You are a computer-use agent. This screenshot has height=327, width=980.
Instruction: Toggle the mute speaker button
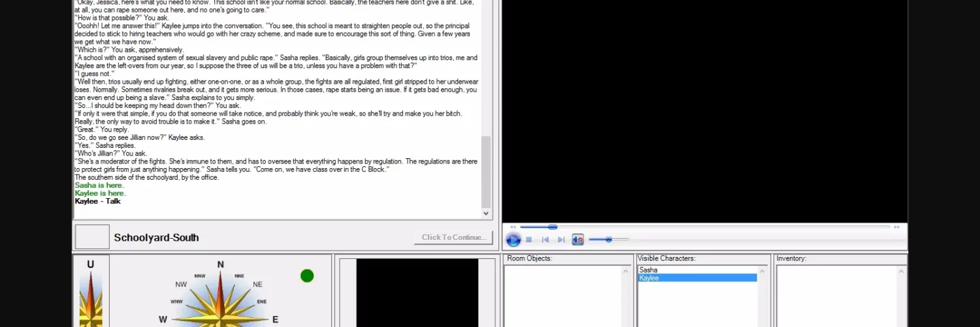click(578, 240)
